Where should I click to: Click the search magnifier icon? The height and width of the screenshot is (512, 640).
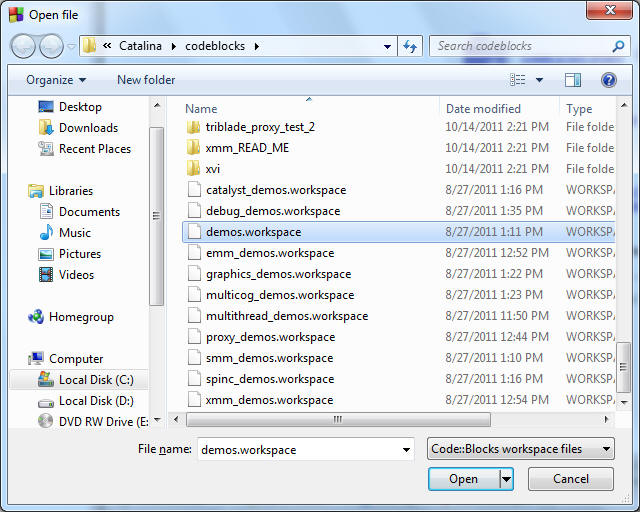619,46
